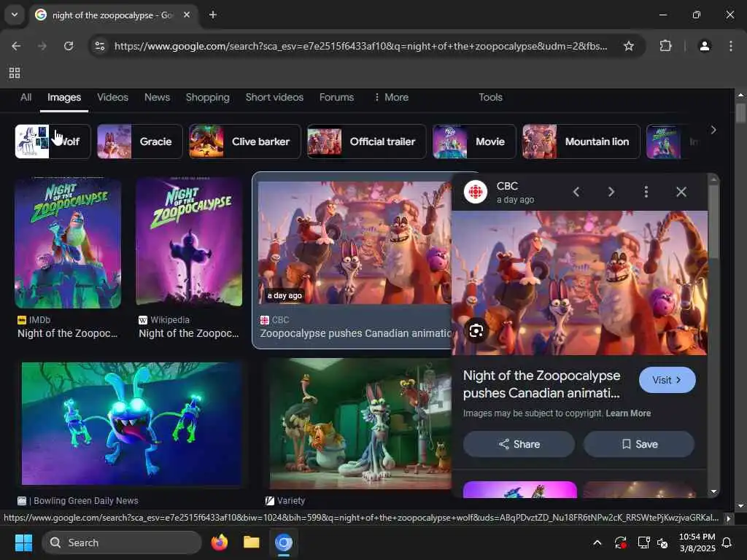Image resolution: width=747 pixels, height=560 pixels.
Task: Open the IMDb poster image result
Action: point(68,243)
